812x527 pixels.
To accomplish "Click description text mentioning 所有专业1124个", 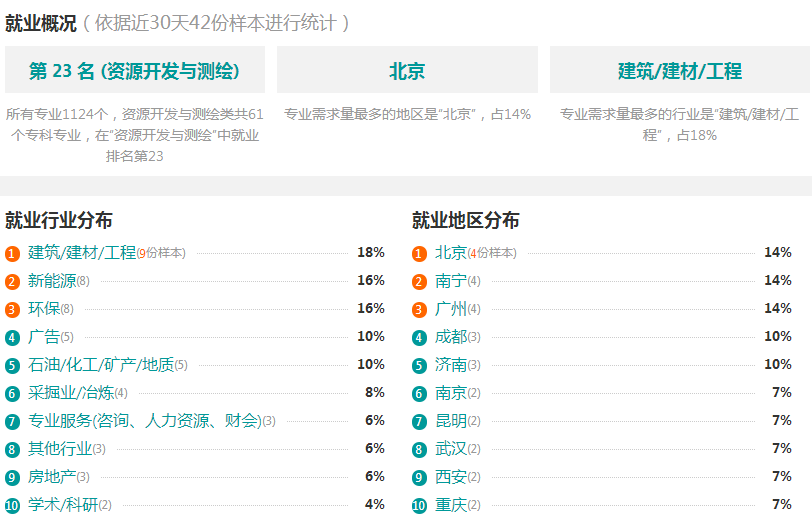I will (x=135, y=135).
